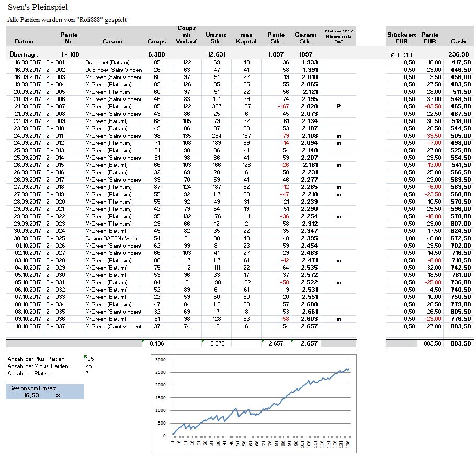The width and height of the screenshot is (476, 456).
Task: Select the 19.09.2017 date cell
Action: pos(25,84)
